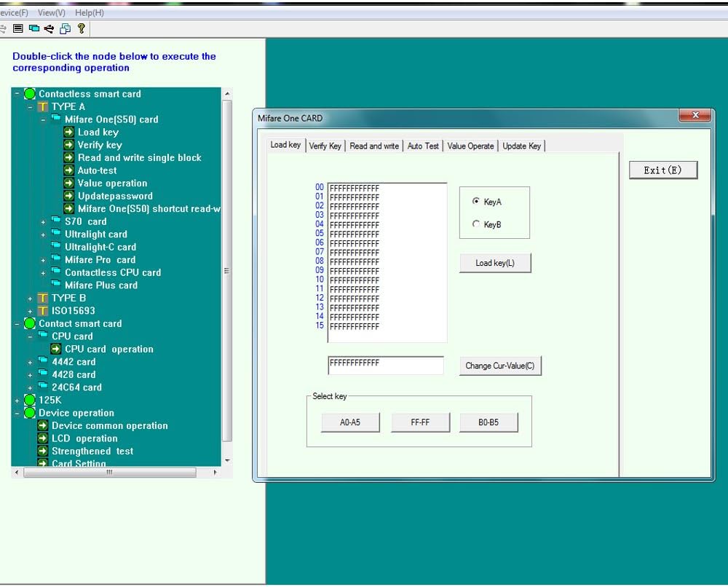The width and height of the screenshot is (728, 587).
Task: Click the Device operation green circle icon
Action: pos(30,413)
